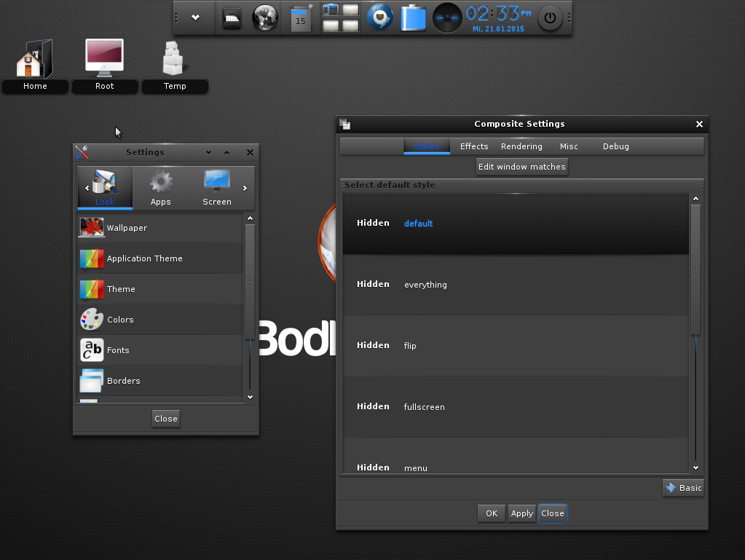Click Settings list scroll-up arrow
Screen dimensions: 745x560
[x=250, y=218]
